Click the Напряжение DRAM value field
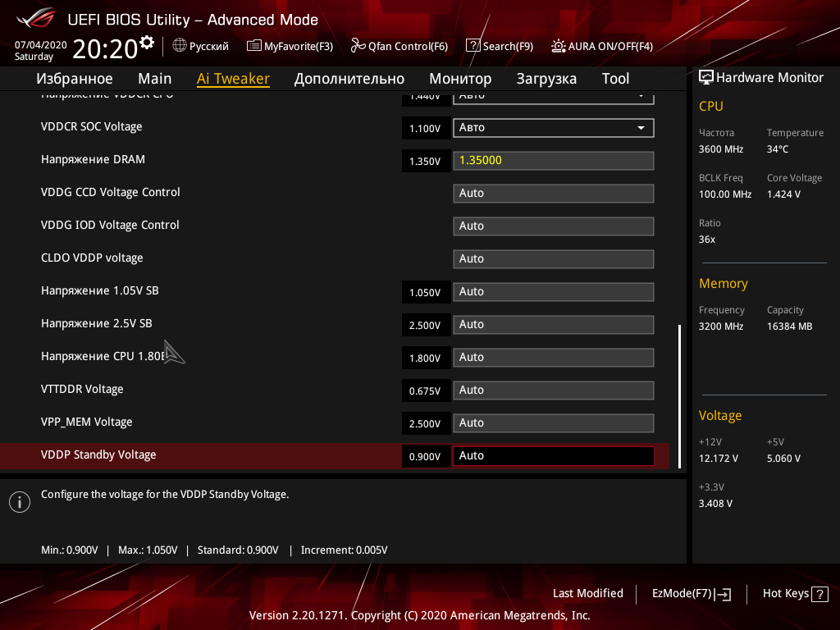 coord(554,161)
